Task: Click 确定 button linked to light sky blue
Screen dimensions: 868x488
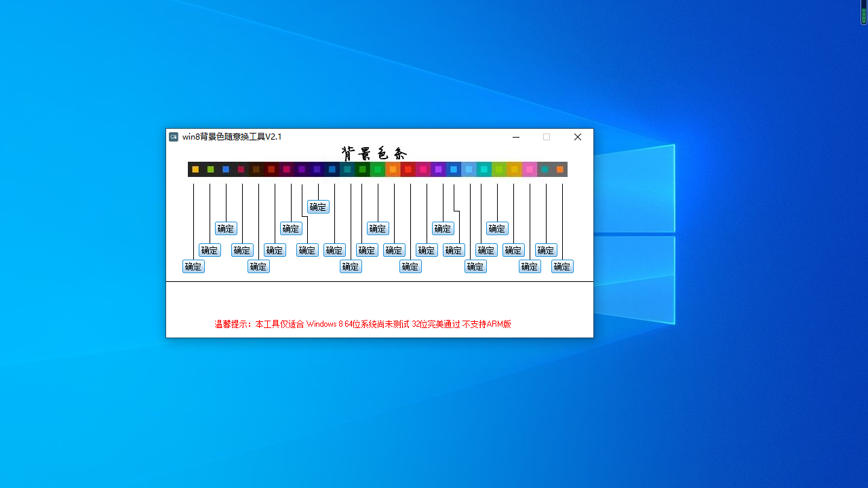Action: [475, 266]
